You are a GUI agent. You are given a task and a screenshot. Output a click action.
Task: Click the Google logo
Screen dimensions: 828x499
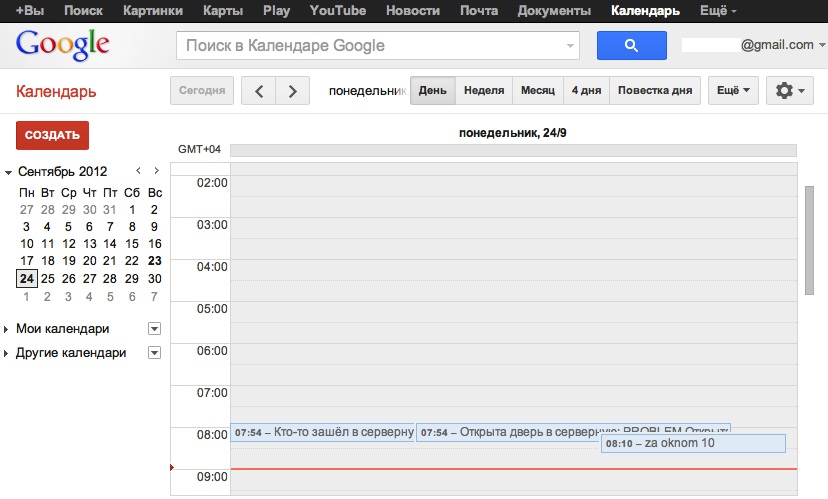tap(62, 45)
